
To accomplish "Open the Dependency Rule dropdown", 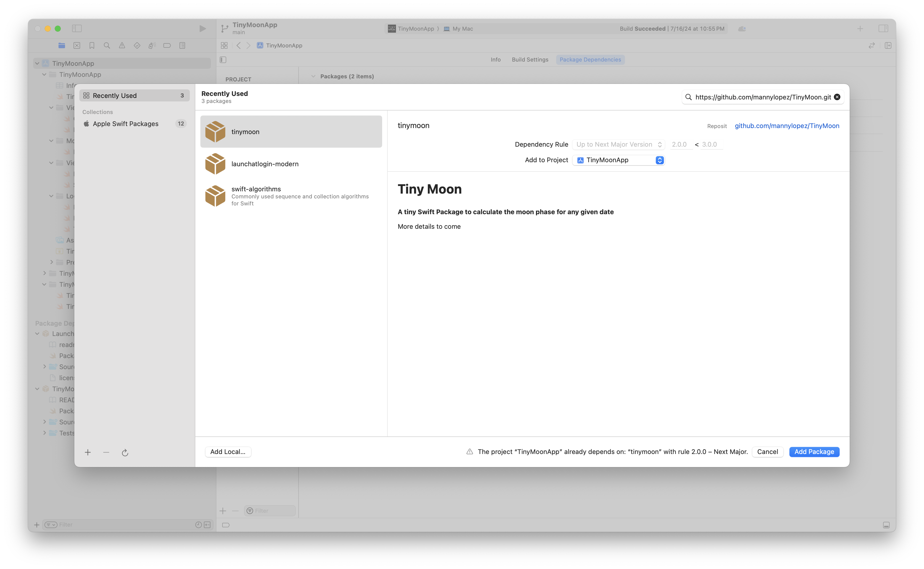I will point(618,144).
